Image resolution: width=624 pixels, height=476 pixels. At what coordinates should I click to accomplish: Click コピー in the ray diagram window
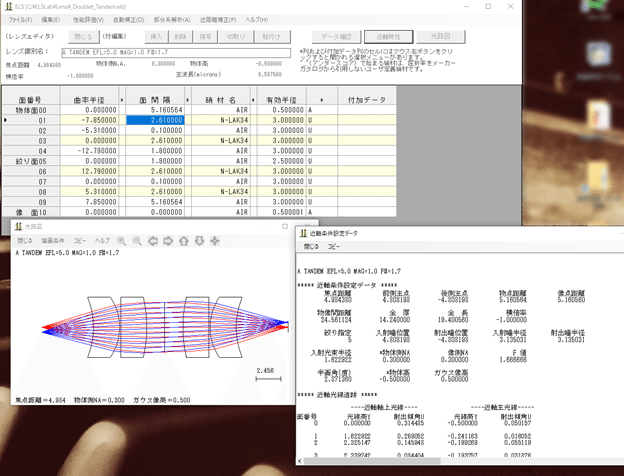(80, 241)
